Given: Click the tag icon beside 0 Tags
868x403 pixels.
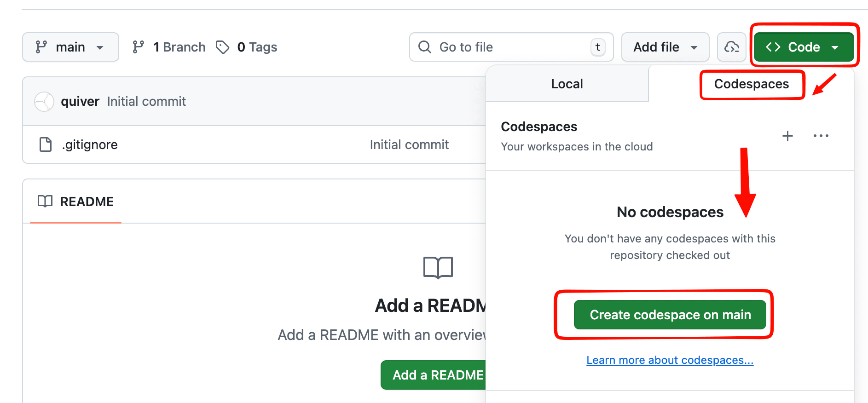Looking at the screenshot, I should (x=223, y=47).
